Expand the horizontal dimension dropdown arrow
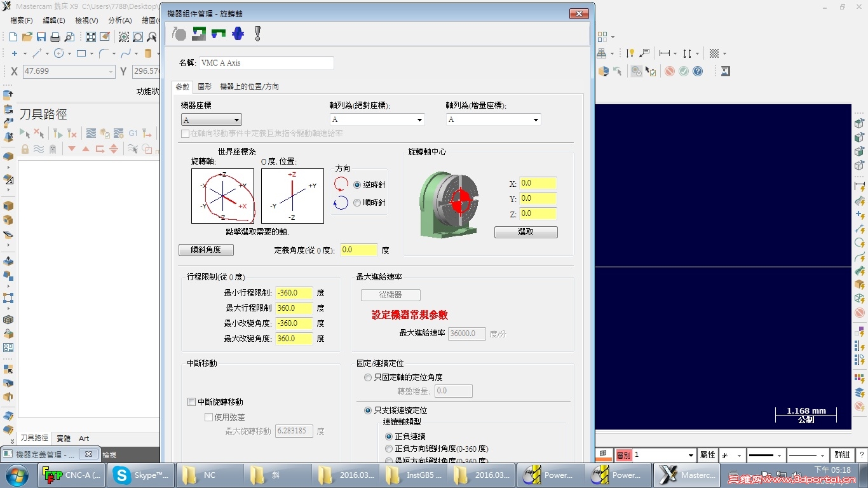 (x=675, y=53)
